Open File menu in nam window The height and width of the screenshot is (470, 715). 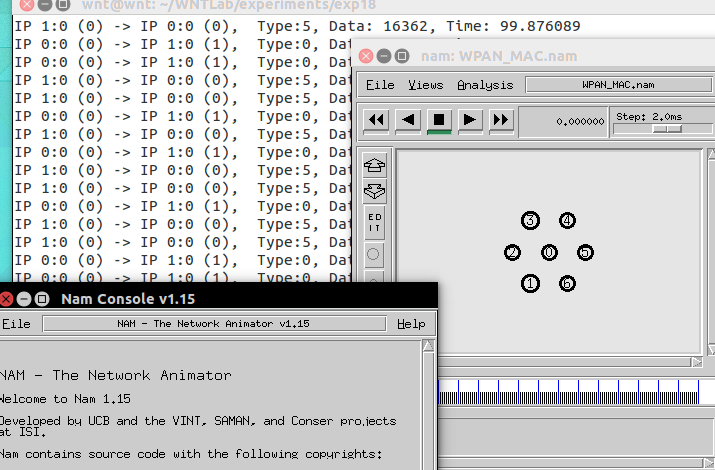380,85
